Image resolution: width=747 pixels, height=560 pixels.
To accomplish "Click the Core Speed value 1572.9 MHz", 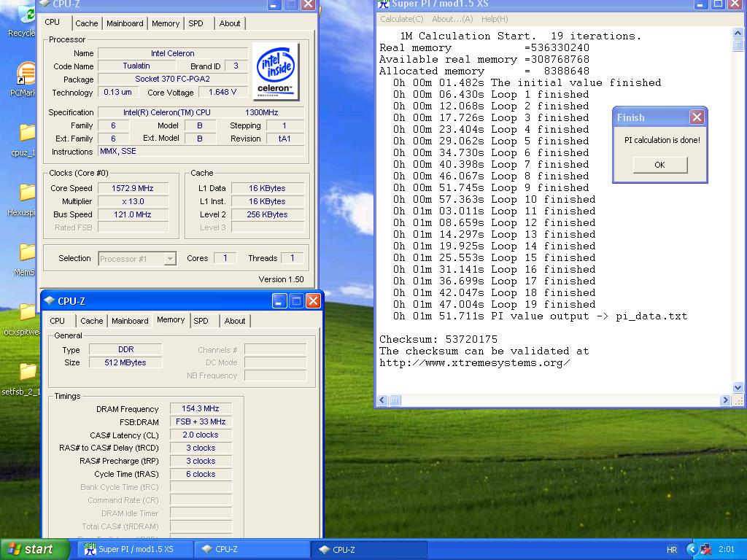I will tap(133, 188).
